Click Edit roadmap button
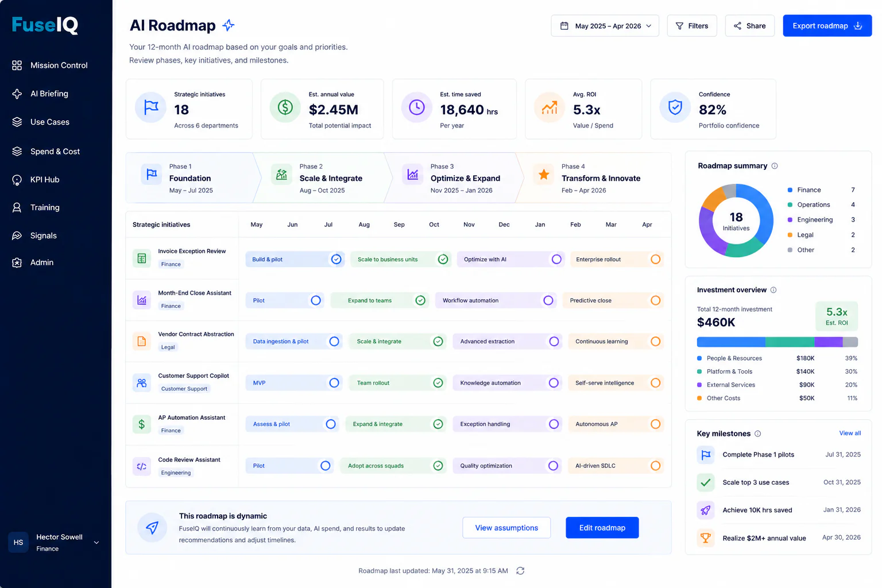Screen dimensions: 882x588 tap(602, 528)
